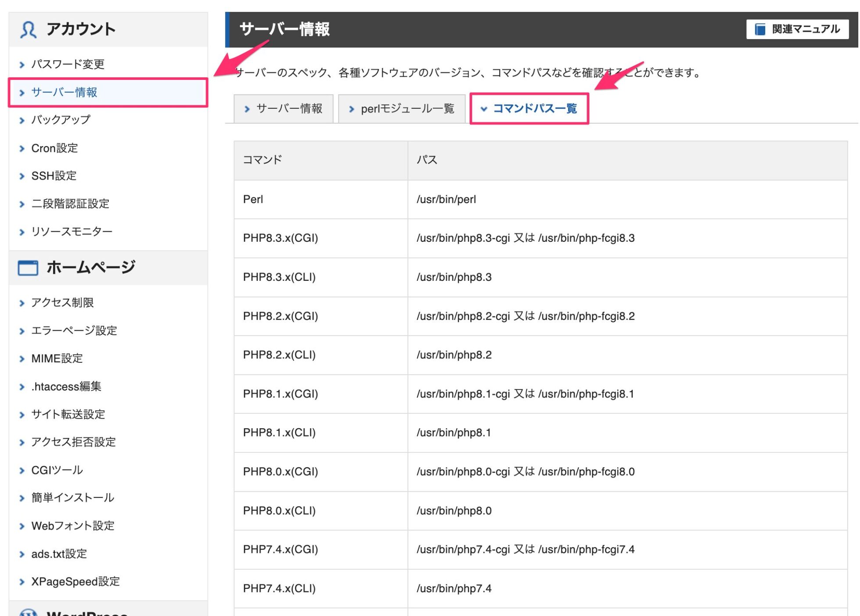This screenshot has height=616, width=860.
Task: Open XPageSpeed設定
Action: (x=75, y=581)
